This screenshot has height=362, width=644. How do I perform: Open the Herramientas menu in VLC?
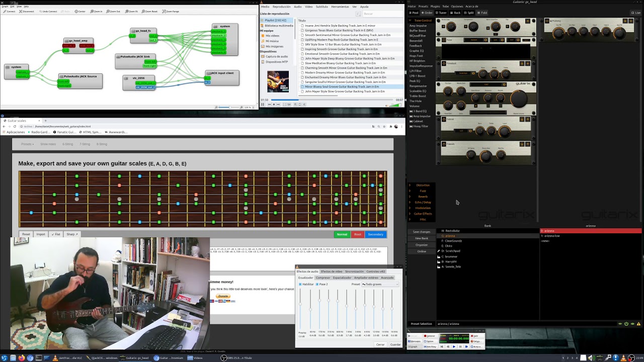pos(340,7)
